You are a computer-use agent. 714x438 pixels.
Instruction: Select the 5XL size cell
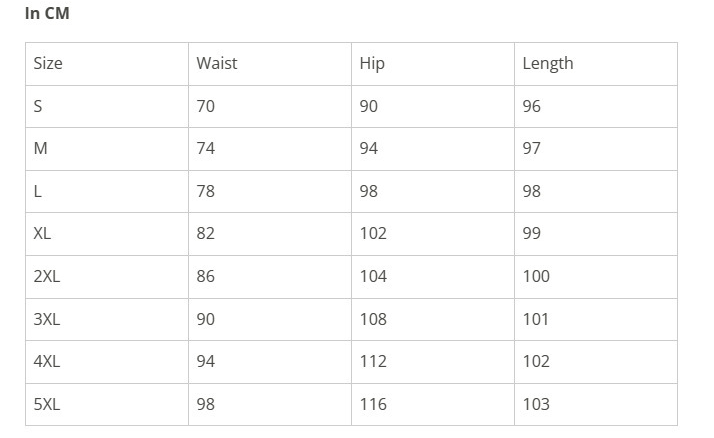pyautogui.click(x=47, y=404)
